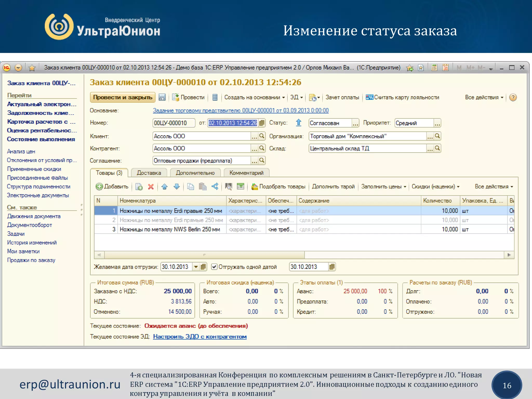The image size is (532, 399).
Task: Open Заполнить цены dropdown
Action: pyautogui.click(x=384, y=187)
